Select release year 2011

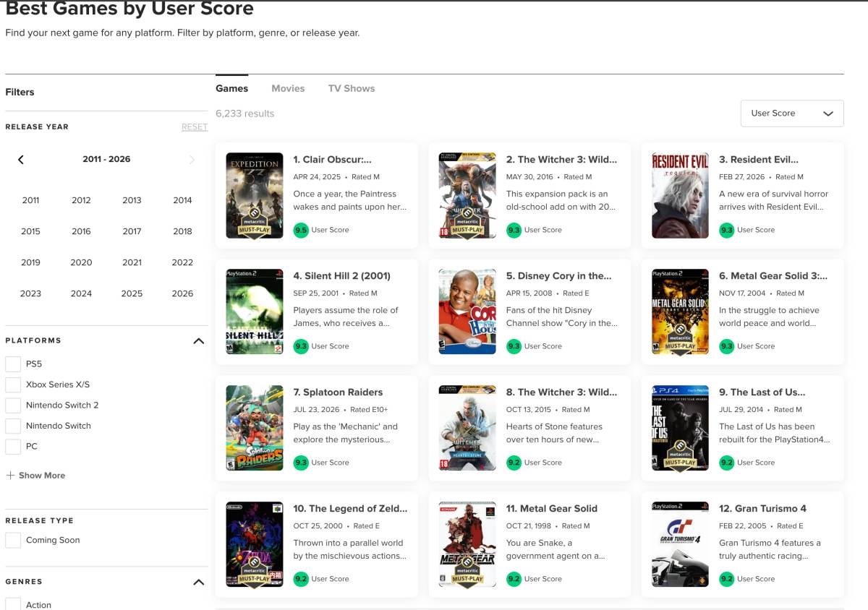(x=30, y=200)
